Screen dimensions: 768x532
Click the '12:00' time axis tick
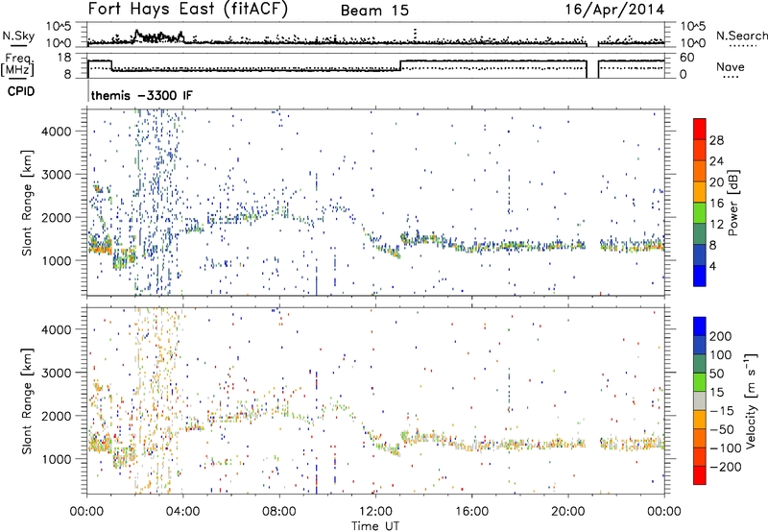point(375,512)
